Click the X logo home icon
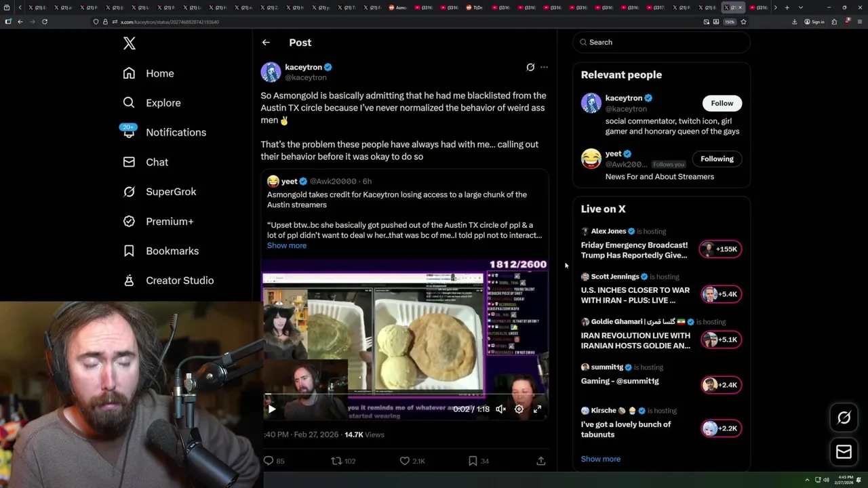This screenshot has height=488, width=868. [x=130, y=43]
